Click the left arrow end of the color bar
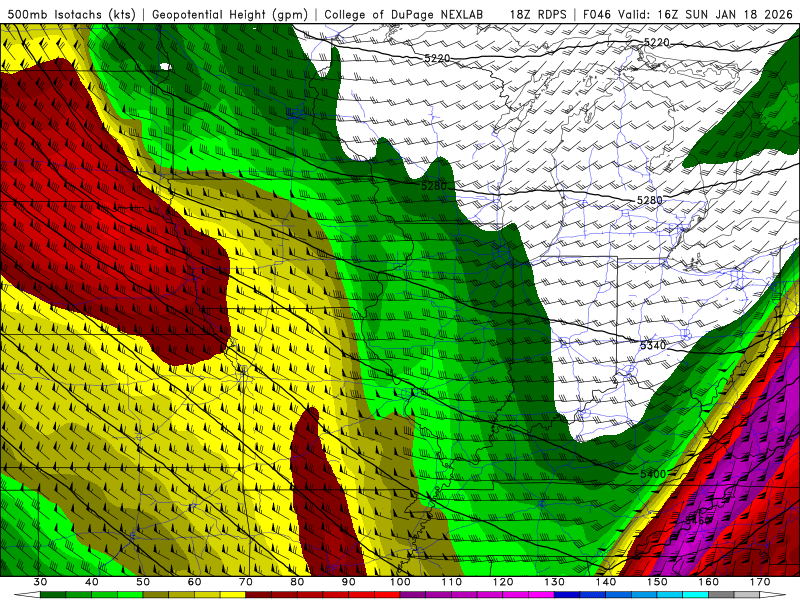The height and width of the screenshot is (600, 800). (x=28, y=595)
